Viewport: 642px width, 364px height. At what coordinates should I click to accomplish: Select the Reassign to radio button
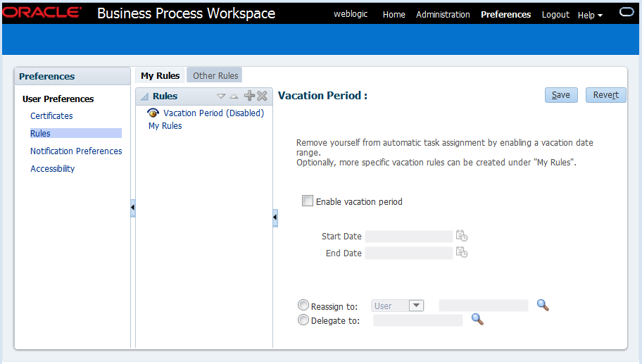coord(303,306)
